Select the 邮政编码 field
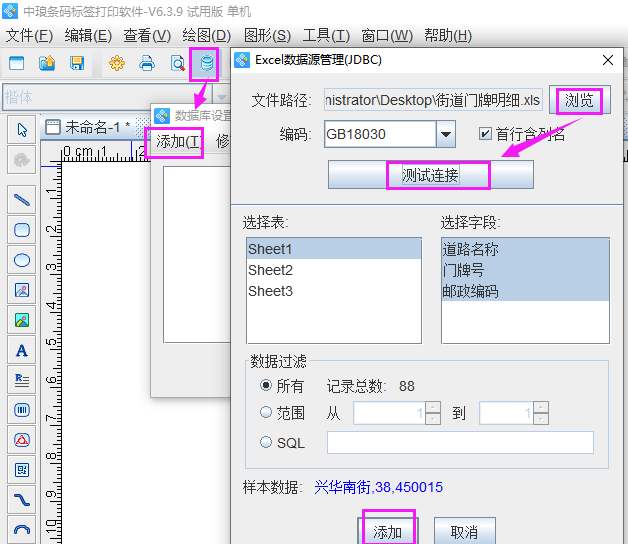Image resolution: width=628 pixels, height=544 pixels. coord(525,291)
